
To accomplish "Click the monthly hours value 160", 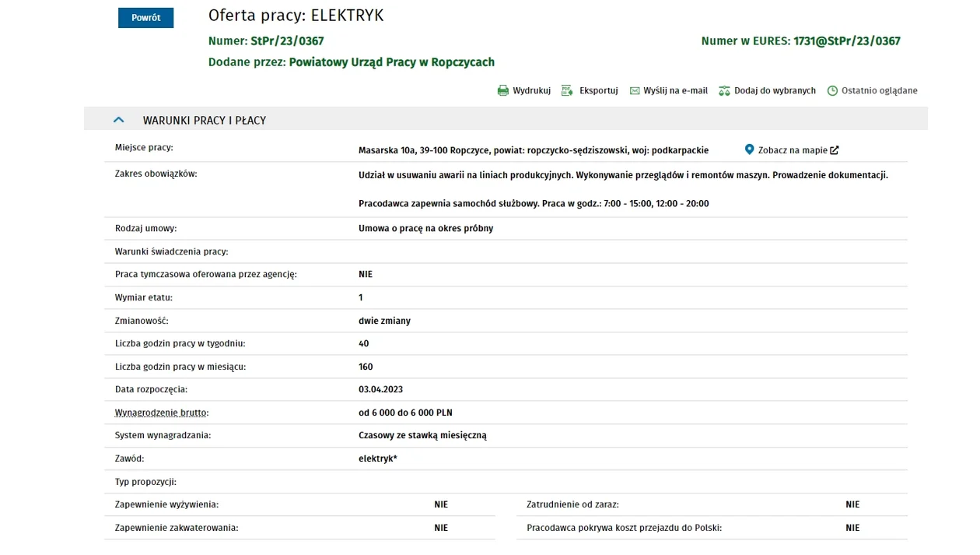I will (x=366, y=367).
